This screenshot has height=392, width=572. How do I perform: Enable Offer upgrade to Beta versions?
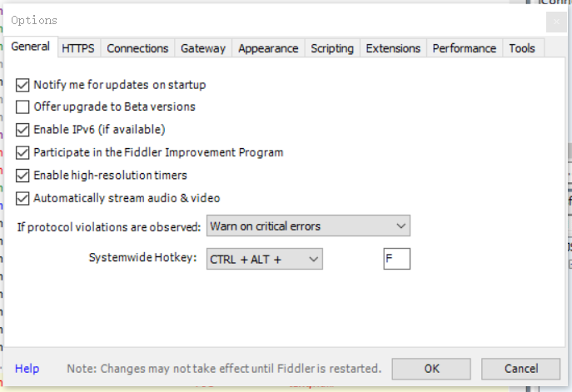22,107
